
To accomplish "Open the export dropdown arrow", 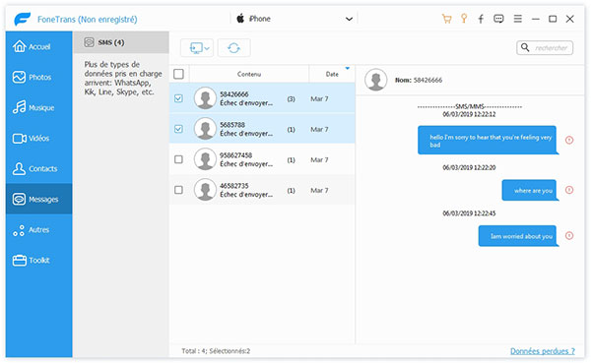I will click(x=207, y=48).
